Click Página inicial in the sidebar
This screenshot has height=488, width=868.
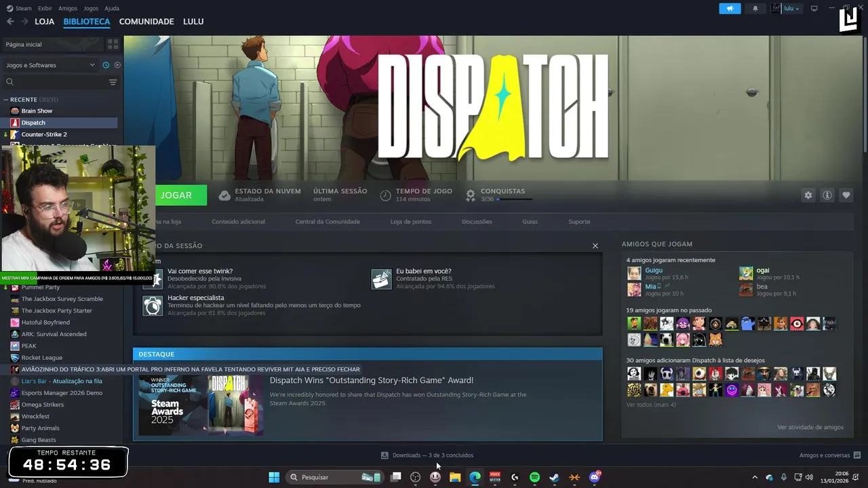(x=52, y=44)
